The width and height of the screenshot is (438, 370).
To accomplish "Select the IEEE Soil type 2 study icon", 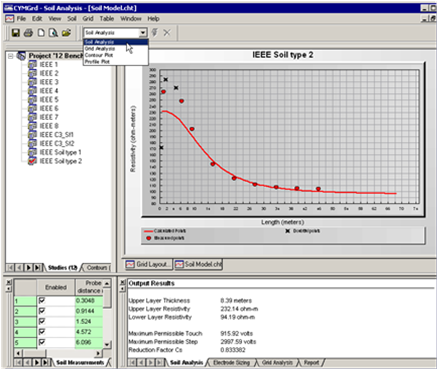I will tap(32, 161).
